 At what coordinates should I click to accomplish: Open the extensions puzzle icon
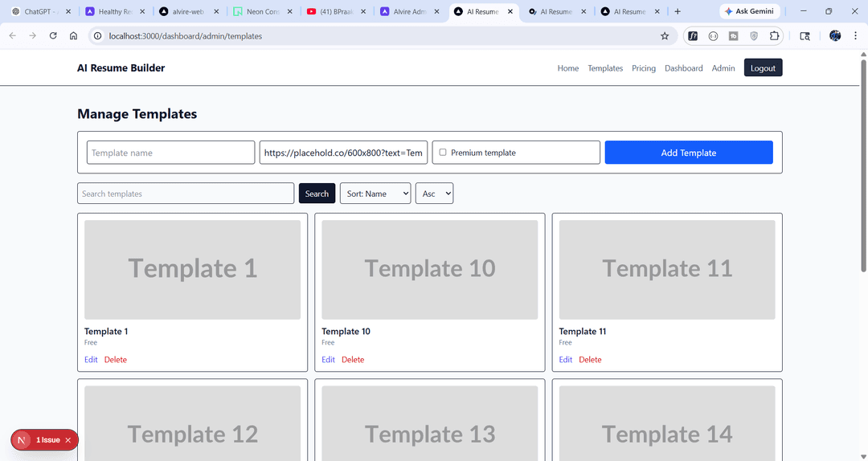point(774,36)
